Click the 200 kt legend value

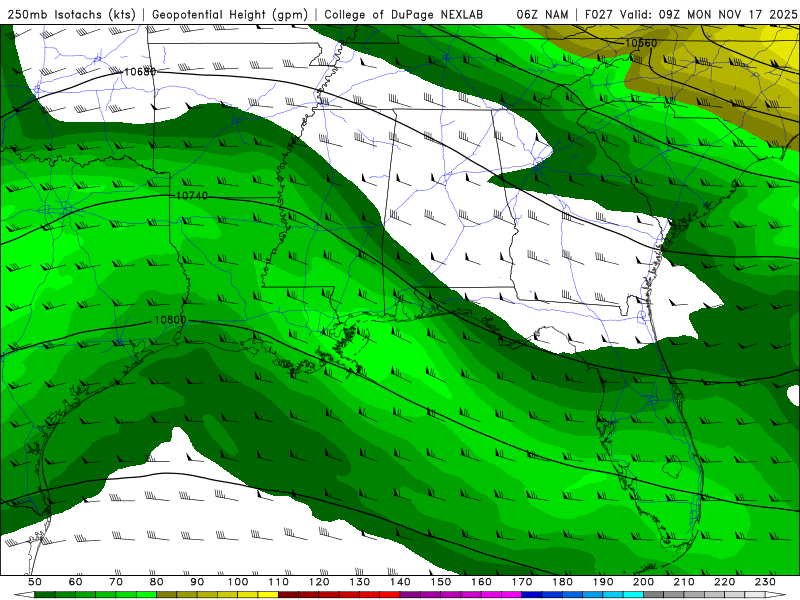tap(644, 582)
